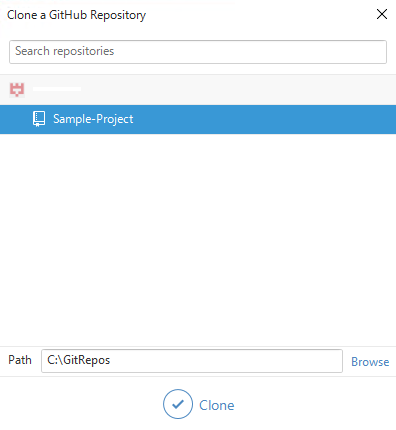The image size is (396, 430).
Task: Confirm cloning with the checkmark button
Action: coord(178,404)
